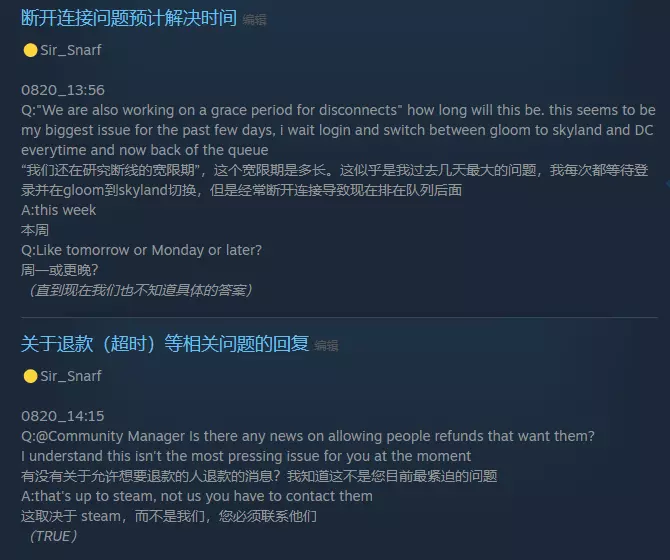Open the first Sir_Snarf username
This screenshot has width=670, height=560.
pyautogui.click(x=71, y=50)
